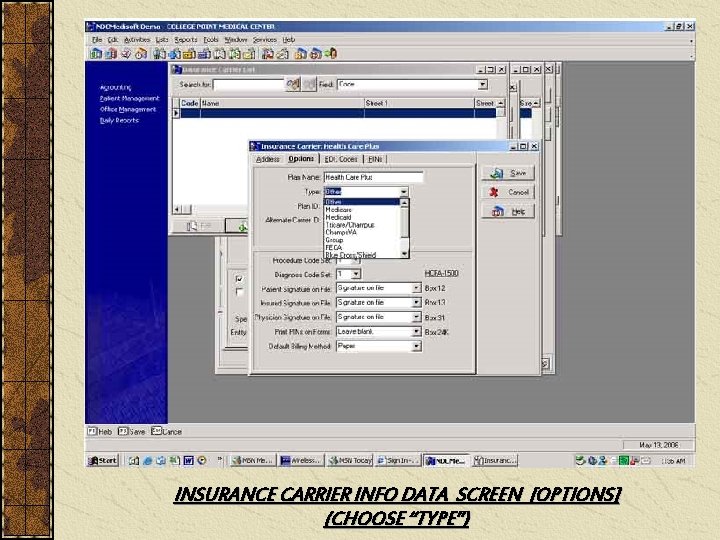Open Default Billing Method dropdown

[416, 346]
